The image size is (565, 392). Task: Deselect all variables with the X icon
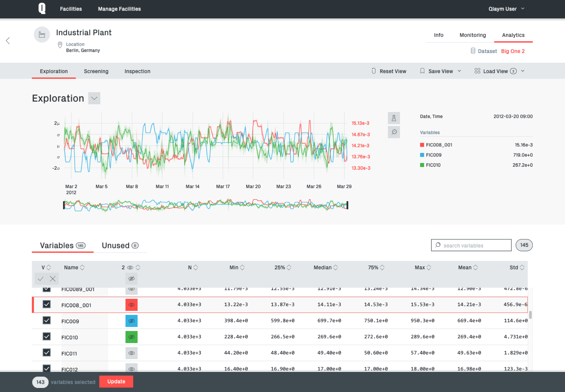point(53,279)
